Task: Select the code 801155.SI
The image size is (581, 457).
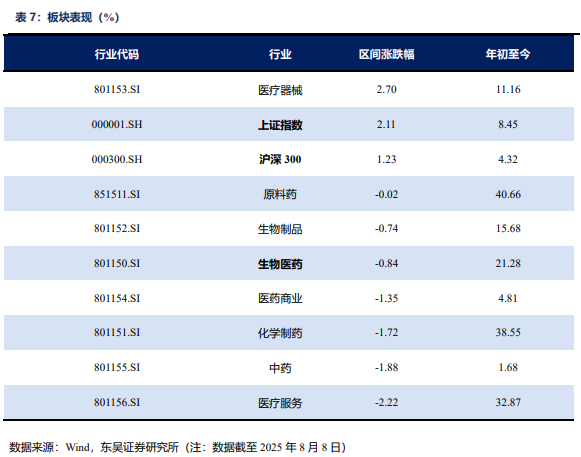Action: (117, 367)
